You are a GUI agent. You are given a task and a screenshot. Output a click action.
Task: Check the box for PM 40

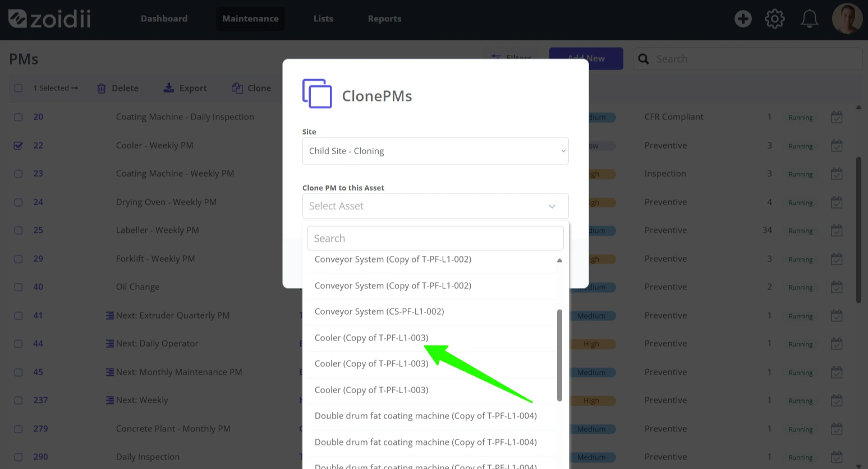[19, 287]
